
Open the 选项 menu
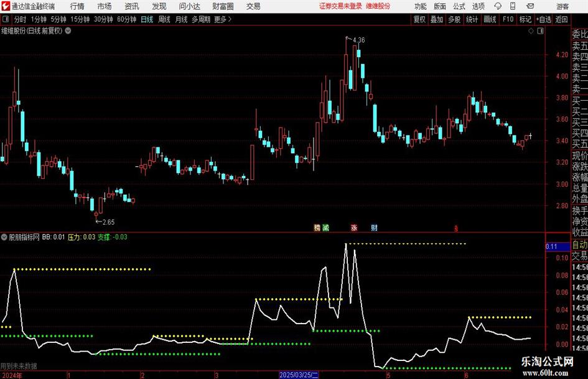coord(478,6)
